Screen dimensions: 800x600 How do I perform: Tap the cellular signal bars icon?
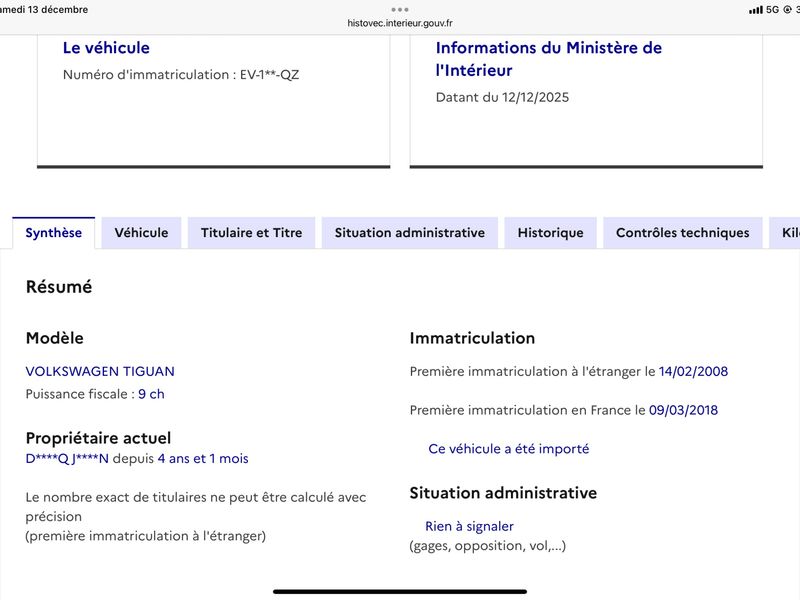[755, 10]
